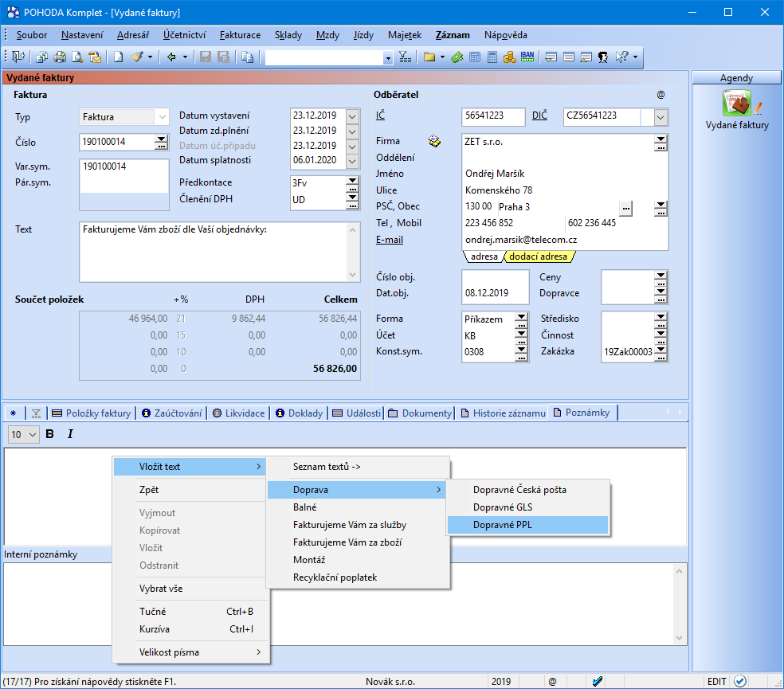Click the IBAN toolbar icon
The height and width of the screenshot is (689, 784).
tap(527, 57)
